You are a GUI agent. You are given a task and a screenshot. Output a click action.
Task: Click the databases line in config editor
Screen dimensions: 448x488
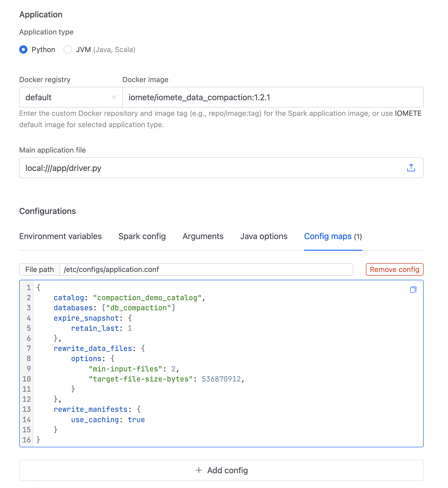click(x=114, y=308)
